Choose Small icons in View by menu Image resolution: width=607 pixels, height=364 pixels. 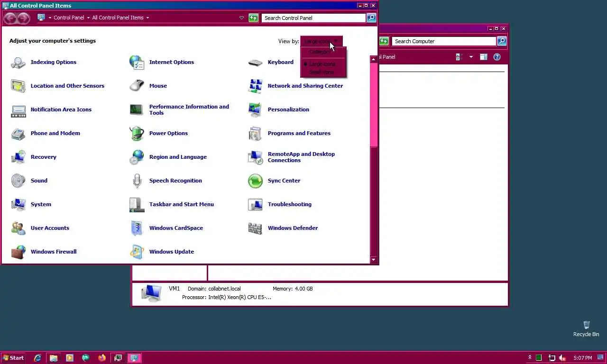pyautogui.click(x=322, y=72)
